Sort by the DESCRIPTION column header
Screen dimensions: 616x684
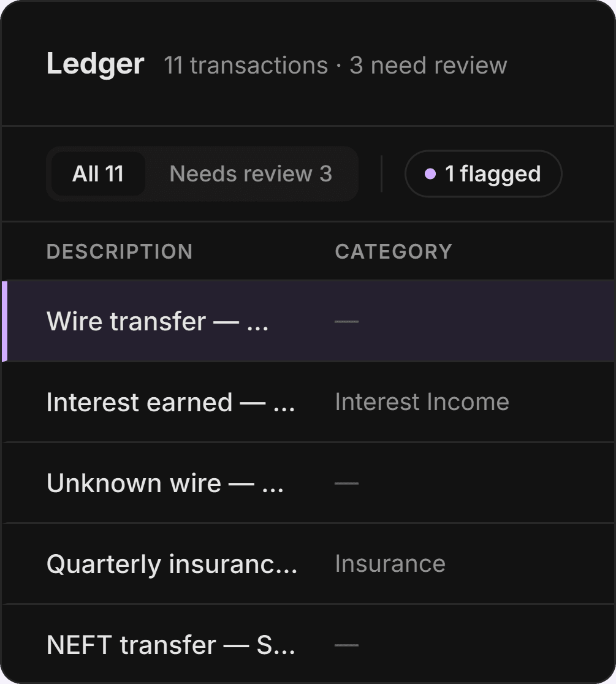click(120, 251)
